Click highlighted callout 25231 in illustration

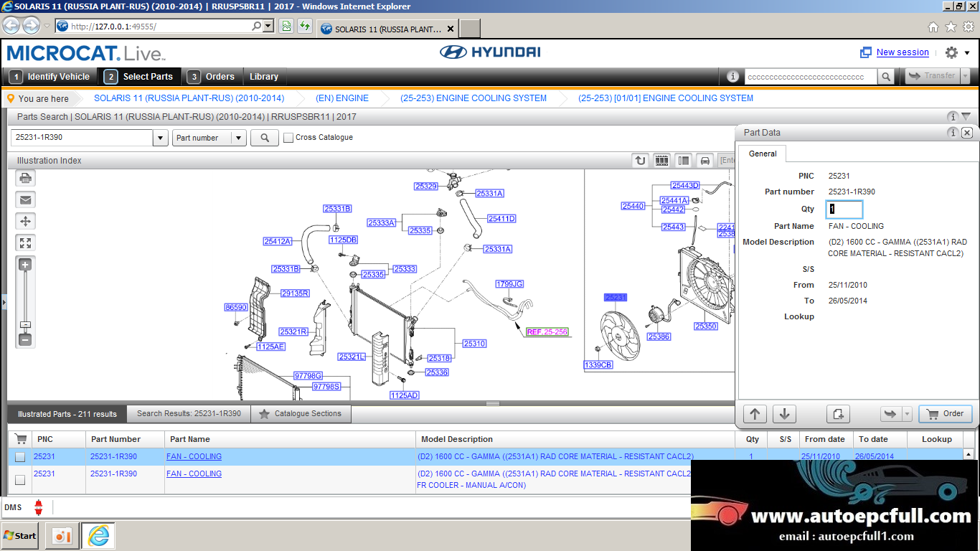coord(616,297)
